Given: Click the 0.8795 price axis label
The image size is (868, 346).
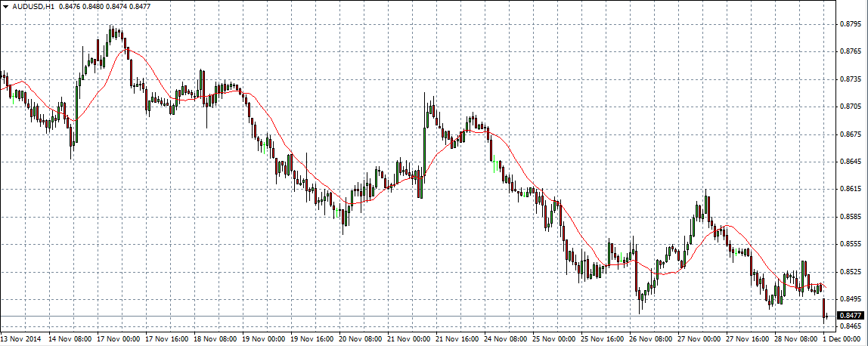Looking at the screenshot, I should (851, 23).
